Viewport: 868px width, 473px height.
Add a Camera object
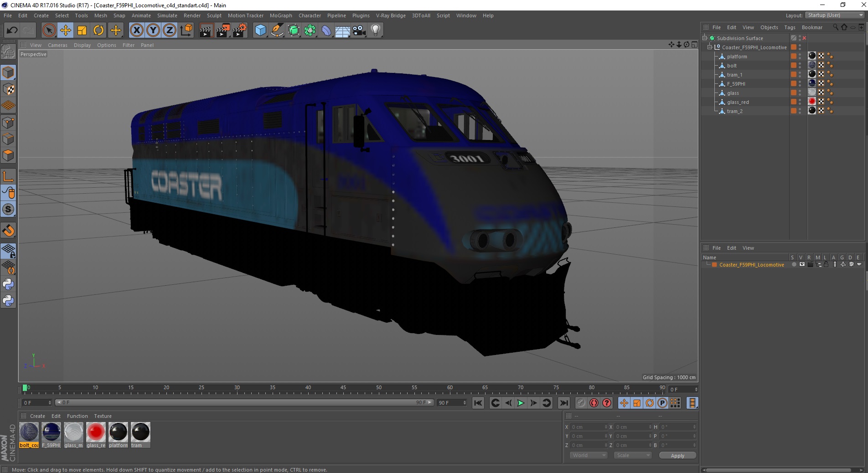tap(359, 31)
